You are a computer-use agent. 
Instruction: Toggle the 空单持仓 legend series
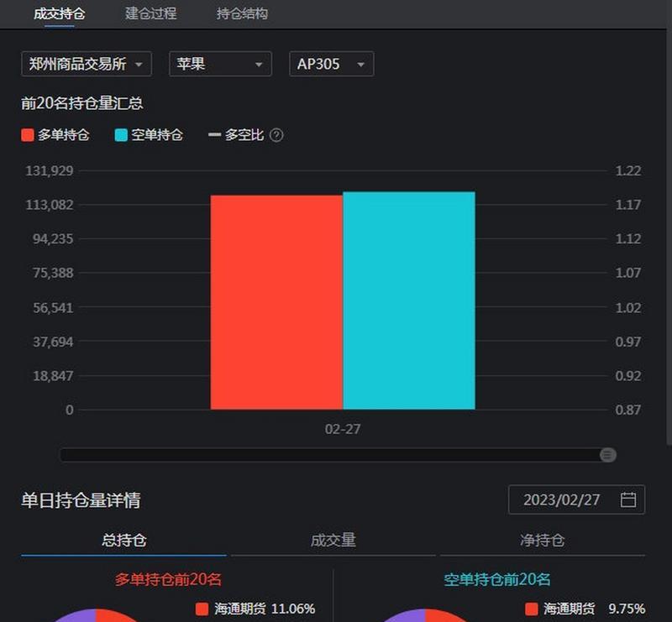click(149, 135)
